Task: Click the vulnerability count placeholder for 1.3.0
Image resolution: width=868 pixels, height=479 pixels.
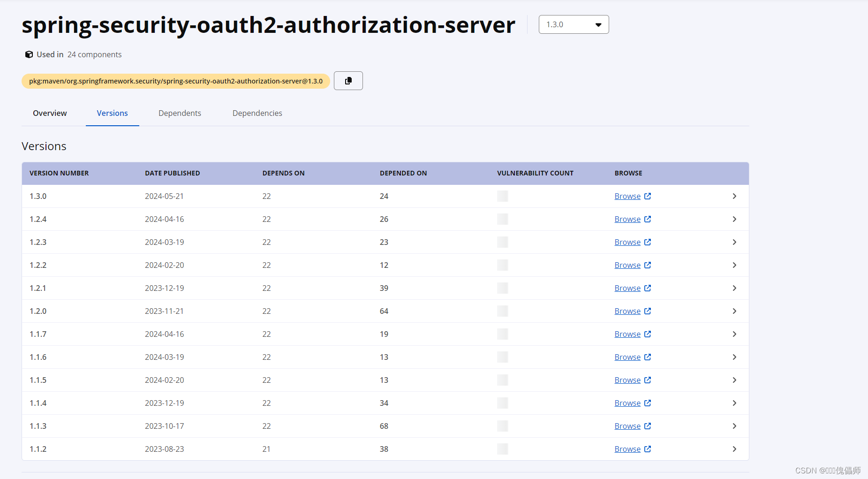Action: 503,196
